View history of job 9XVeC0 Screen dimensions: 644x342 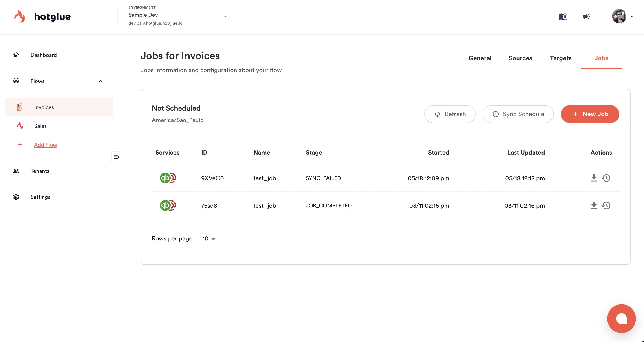[606, 178]
